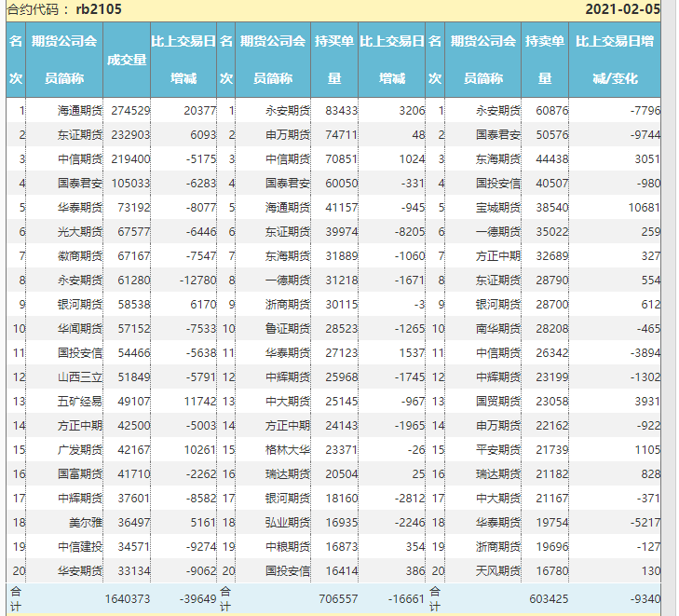Click the volume change -12780

pos(197,281)
